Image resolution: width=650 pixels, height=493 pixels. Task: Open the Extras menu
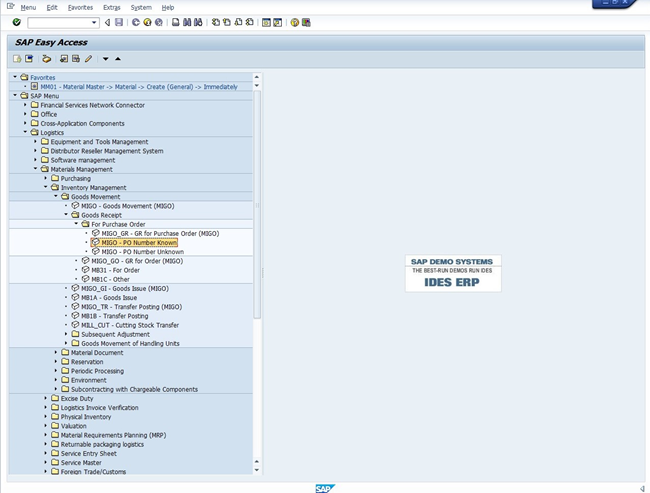pyautogui.click(x=112, y=7)
